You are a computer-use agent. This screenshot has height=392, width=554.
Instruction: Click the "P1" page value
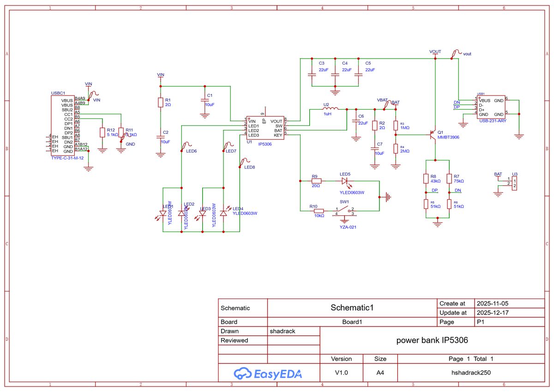480,322
